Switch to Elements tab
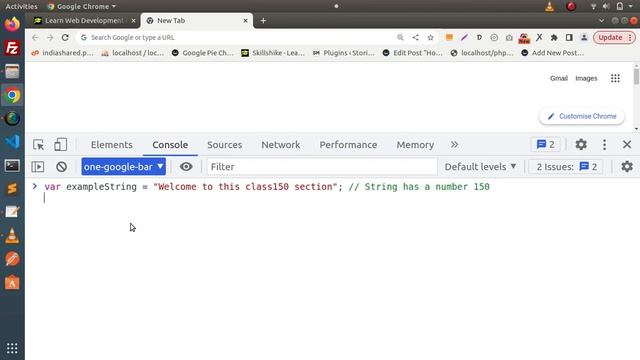The image size is (640, 360). click(x=111, y=144)
